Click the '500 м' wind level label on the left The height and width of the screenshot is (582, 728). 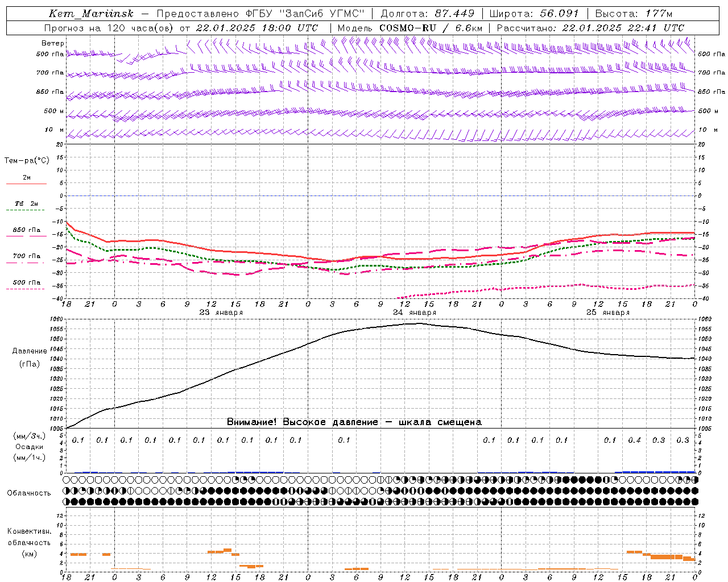coord(54,111)
